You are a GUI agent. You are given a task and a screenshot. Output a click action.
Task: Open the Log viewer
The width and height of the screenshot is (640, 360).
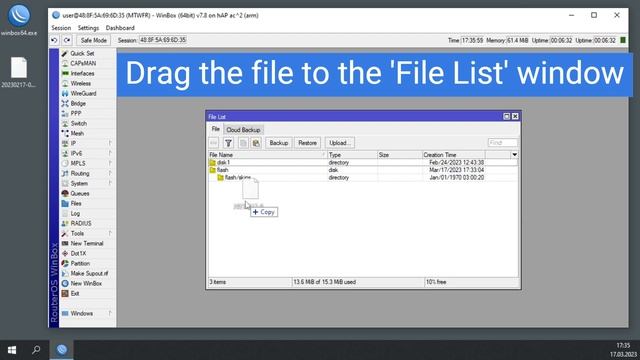[75, 213]
